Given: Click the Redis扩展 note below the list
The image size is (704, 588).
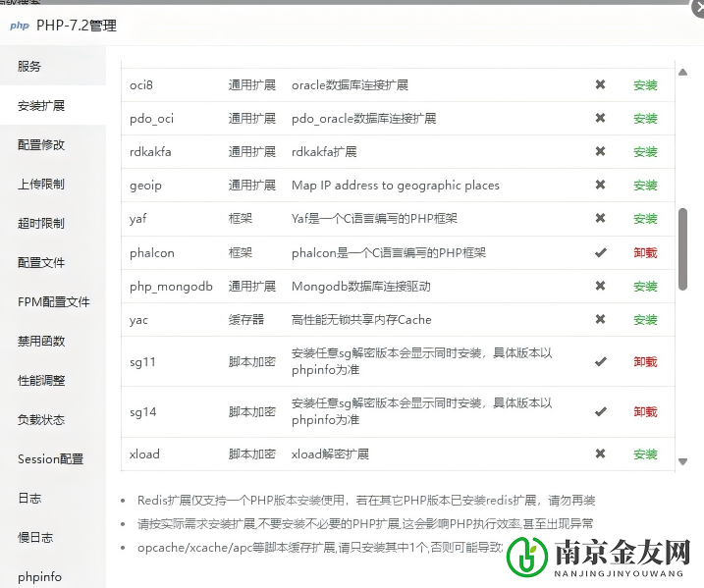Looking at the screenshot, I should pyautogui.click(x=366, y=500).
